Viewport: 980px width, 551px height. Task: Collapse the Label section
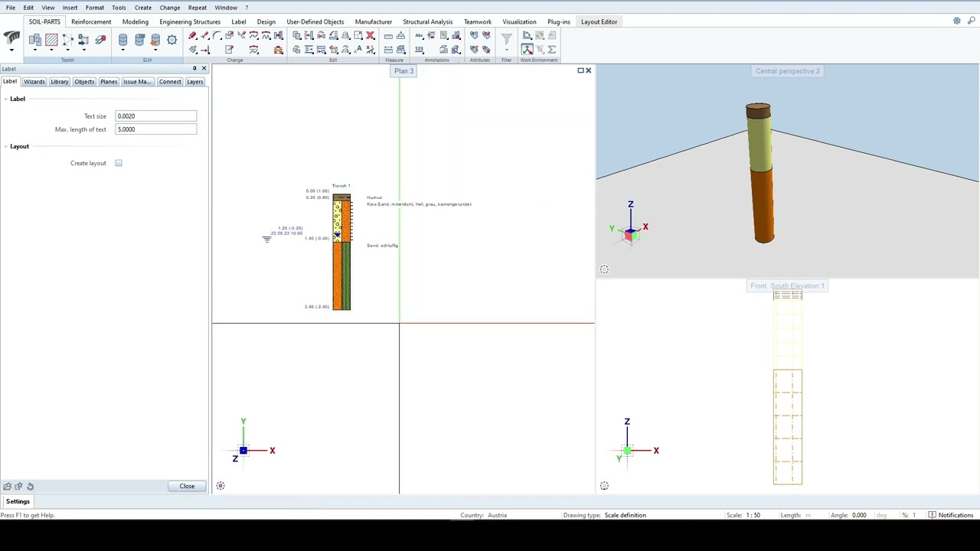[x=6, y=99]
